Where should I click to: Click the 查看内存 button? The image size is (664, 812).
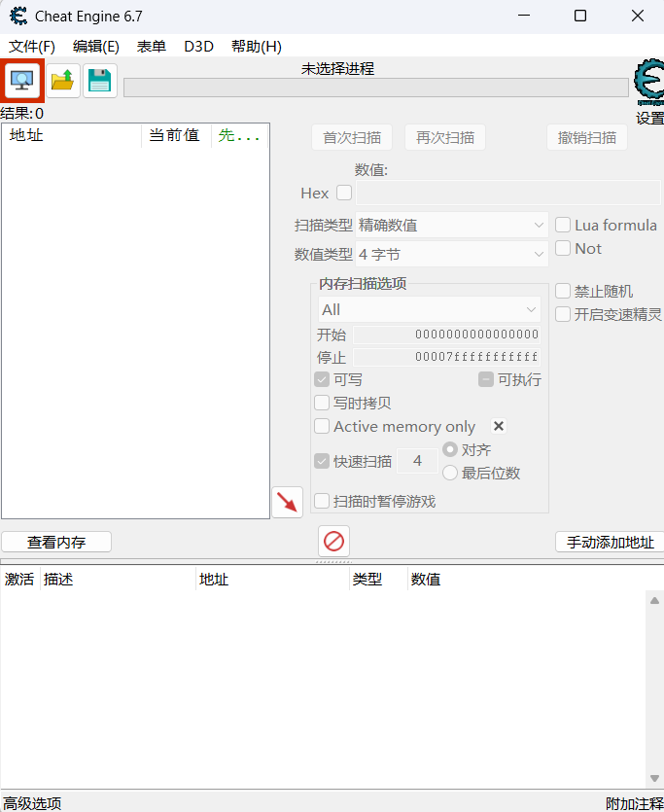(56, 542)
